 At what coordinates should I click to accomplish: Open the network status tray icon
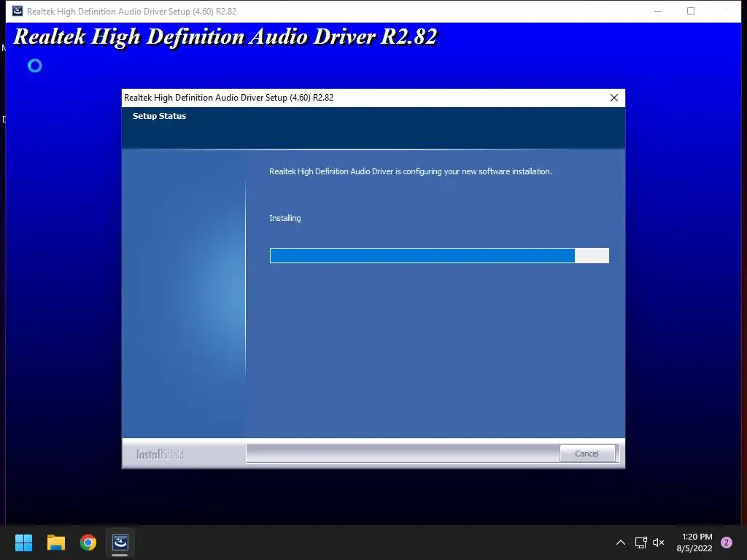(x=640, y=542)
